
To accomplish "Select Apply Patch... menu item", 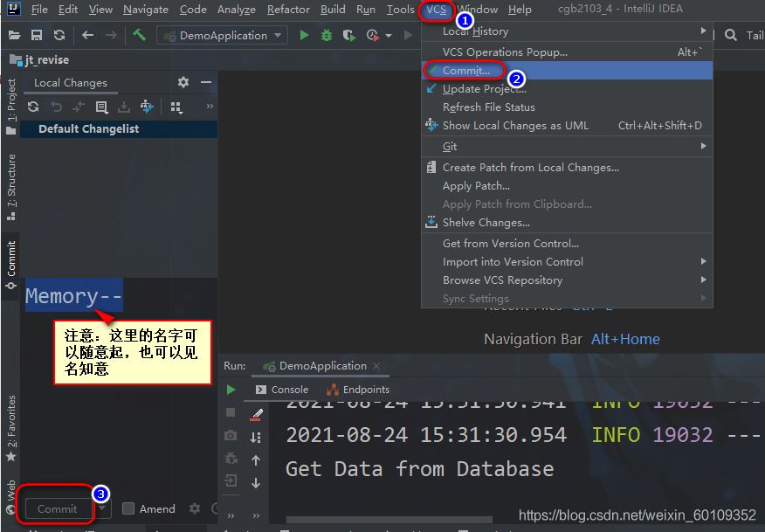I will [x=567, y=186].
